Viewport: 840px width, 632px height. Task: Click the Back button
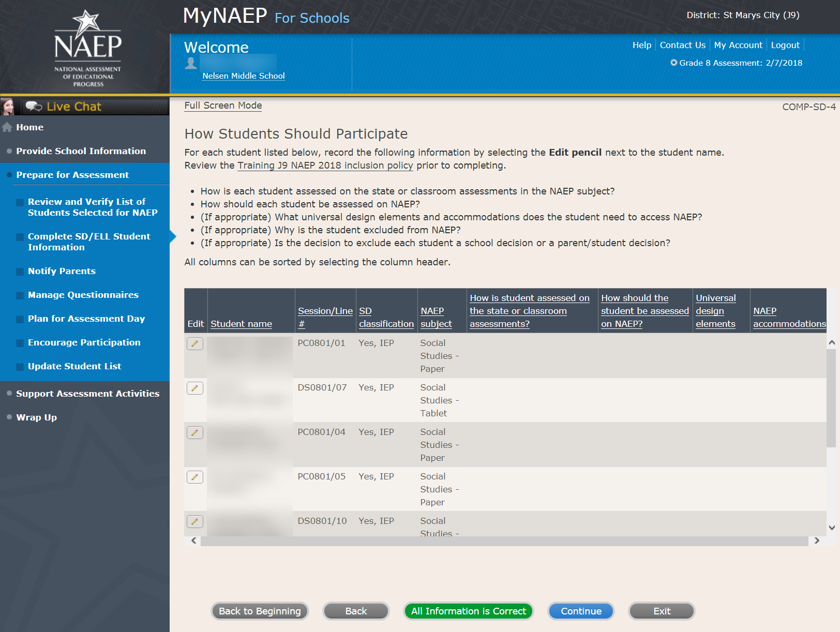point(356,611)
